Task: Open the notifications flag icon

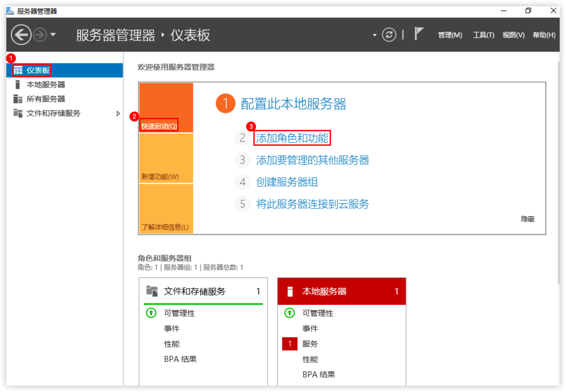Action: [x=419, y=34]
